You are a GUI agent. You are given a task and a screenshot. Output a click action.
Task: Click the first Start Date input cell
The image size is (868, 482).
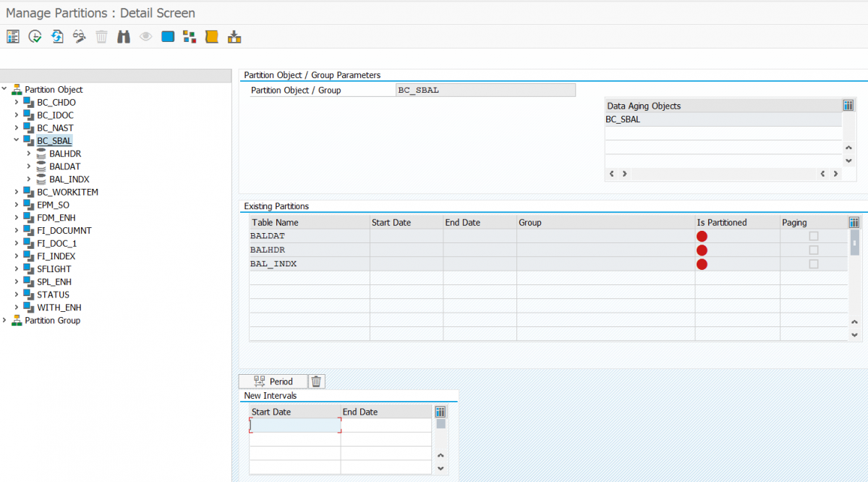[x=295, y=426]
